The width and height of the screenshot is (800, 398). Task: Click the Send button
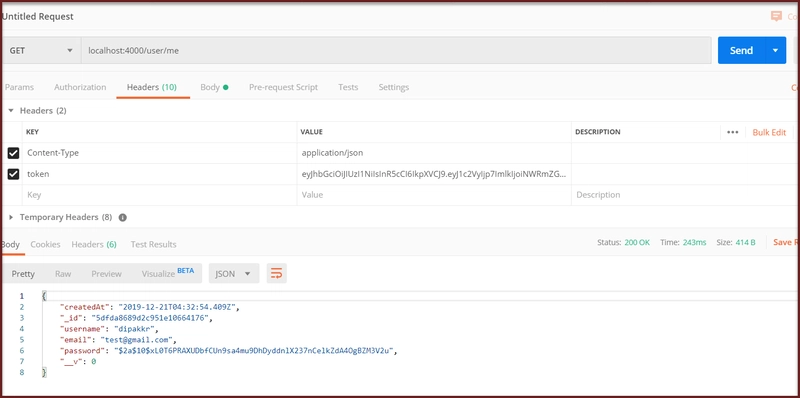point(741,50)
